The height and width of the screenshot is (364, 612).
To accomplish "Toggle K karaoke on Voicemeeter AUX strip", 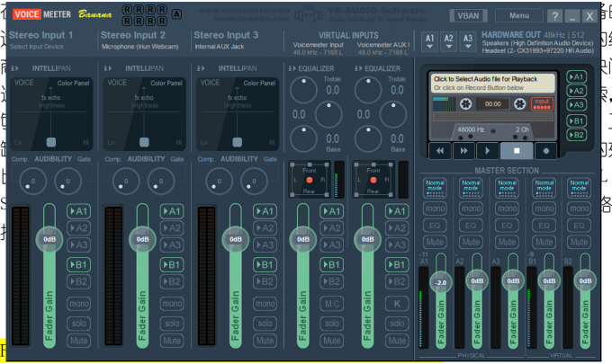I will [x=397, y=304].
